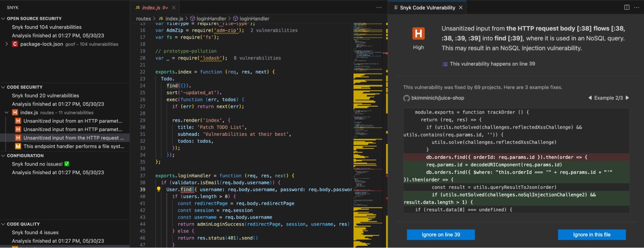
Task: Click the High icon next to index.js routes
Action: click(15, 112)
